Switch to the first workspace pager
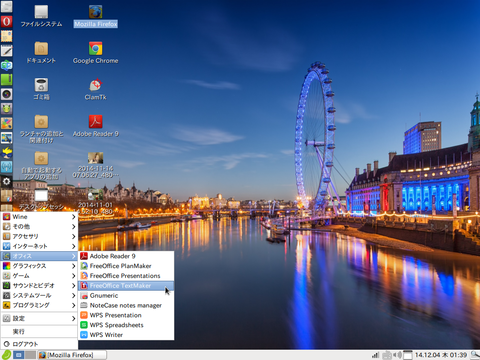The width and height of the screenshot is (480, 360). click(19, 355)
